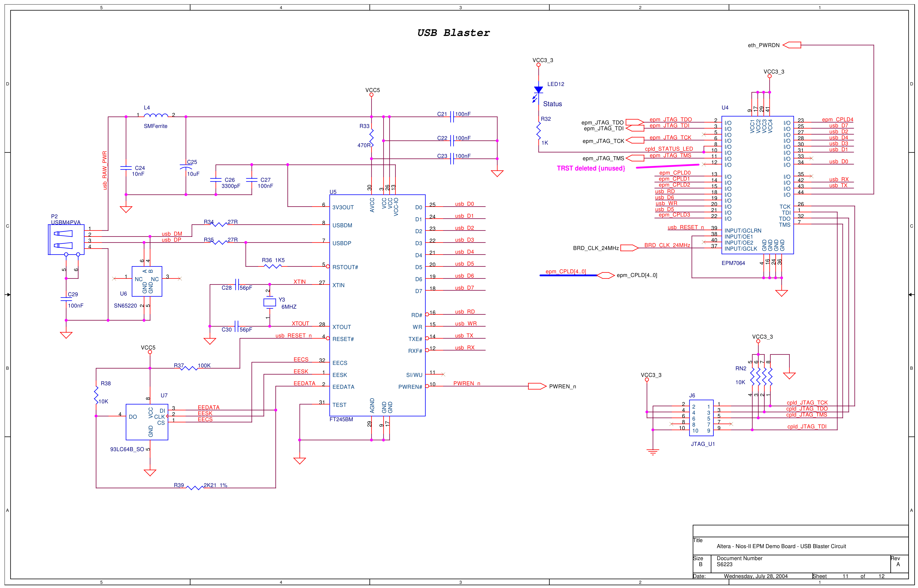Select the Y3 6MHZ crystal symbol
Viewport: 918px width, 588px height.
click(x=270, y=302)
